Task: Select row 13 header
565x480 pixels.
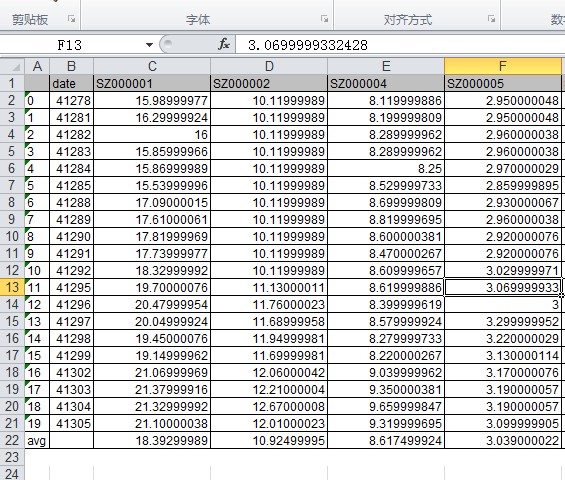Action: click(x=12, y=288)
